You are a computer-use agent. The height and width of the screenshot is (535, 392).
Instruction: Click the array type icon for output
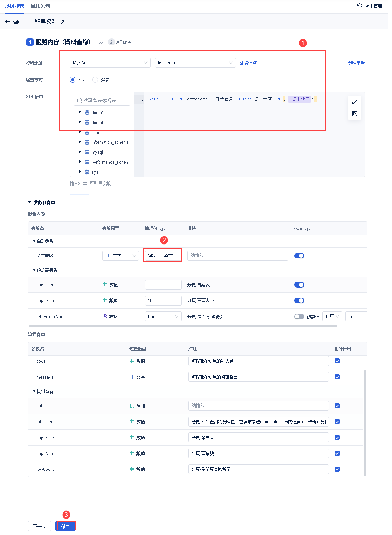pyautogui.click(x=132, y=406)
